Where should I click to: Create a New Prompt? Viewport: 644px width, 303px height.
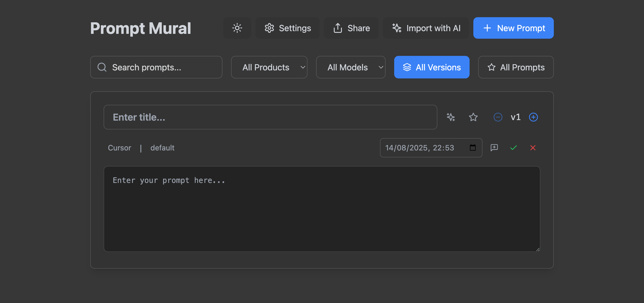point(513,28)
